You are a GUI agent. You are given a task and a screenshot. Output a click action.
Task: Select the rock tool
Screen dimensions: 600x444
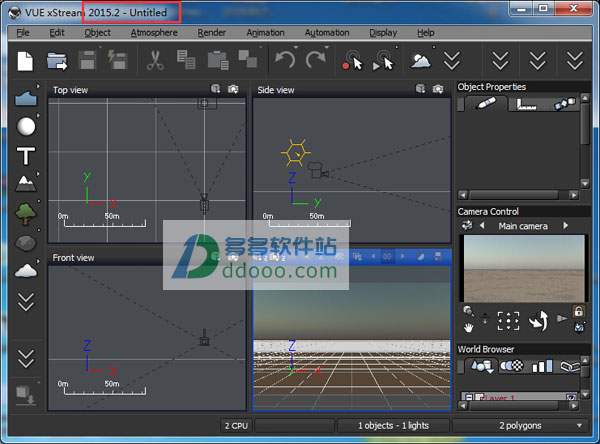point(26,243)
